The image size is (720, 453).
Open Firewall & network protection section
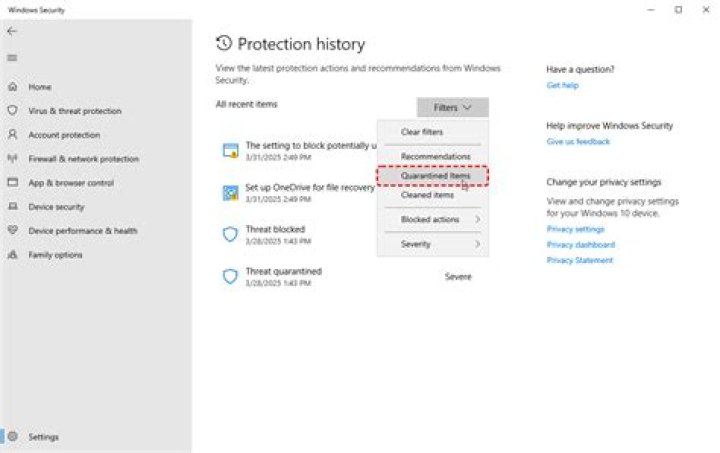pyautogui.click(x=84, y=159)
